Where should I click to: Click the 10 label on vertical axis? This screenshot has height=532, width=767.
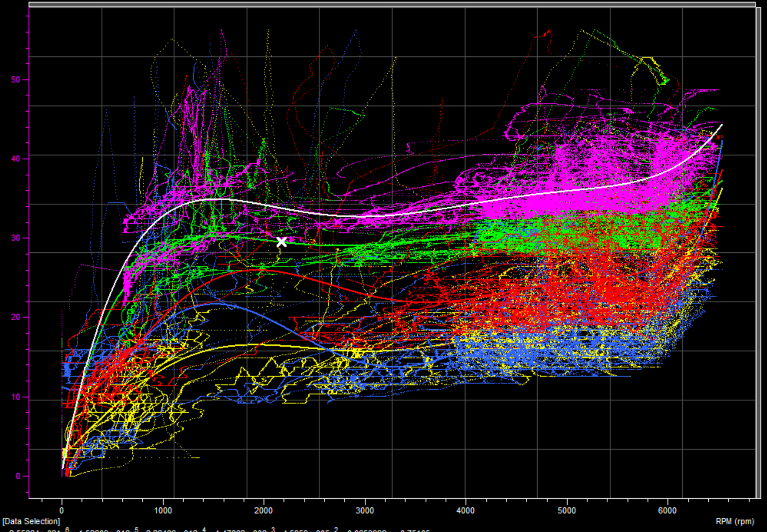pyautogui.click(x=16, y=397)
